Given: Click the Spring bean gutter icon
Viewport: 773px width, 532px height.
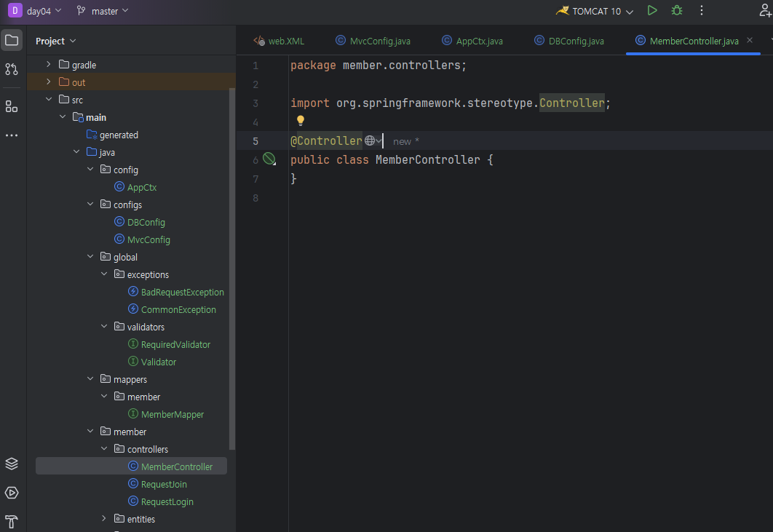Looking at the screenshot, I should click(x=269, y=159).
